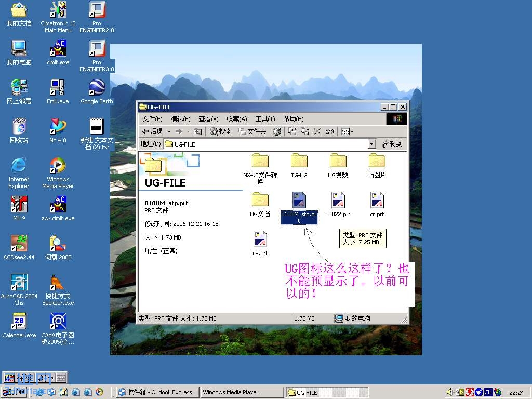This screenshot has width=532, height=399.
Task: Select the UG文档 folder
Action: point(260,205)
